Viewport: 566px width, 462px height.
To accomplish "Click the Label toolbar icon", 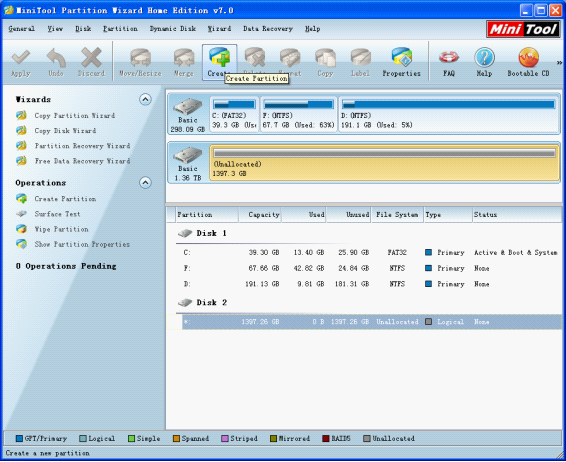I will pos(361,62).
